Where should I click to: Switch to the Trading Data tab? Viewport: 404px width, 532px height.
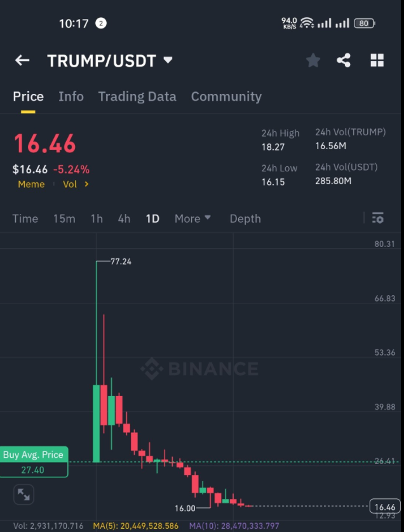137,96
